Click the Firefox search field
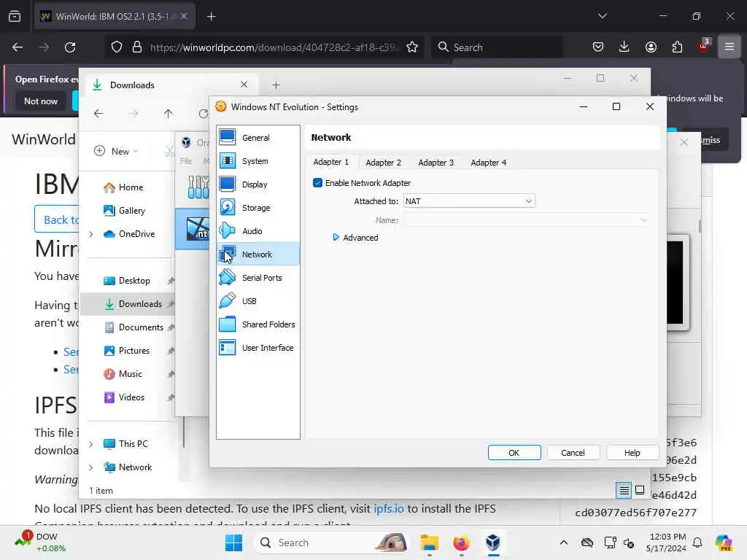Screen dimensions: 747x560 coord(497,47)
